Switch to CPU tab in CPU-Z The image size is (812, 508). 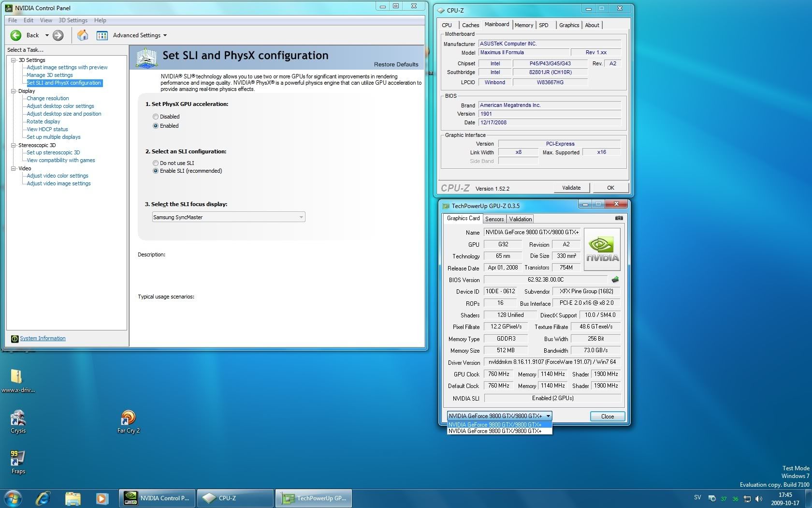(447, 25)
